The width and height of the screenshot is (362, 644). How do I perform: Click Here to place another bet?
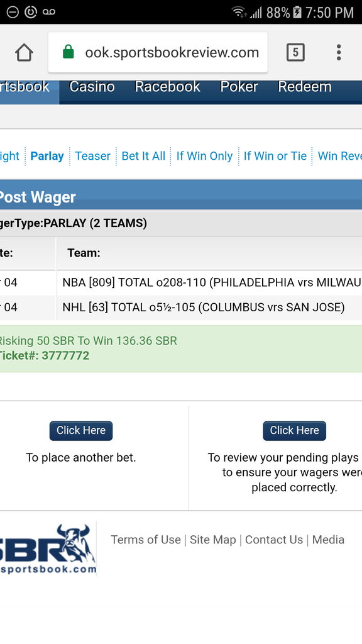pos(81,430)
